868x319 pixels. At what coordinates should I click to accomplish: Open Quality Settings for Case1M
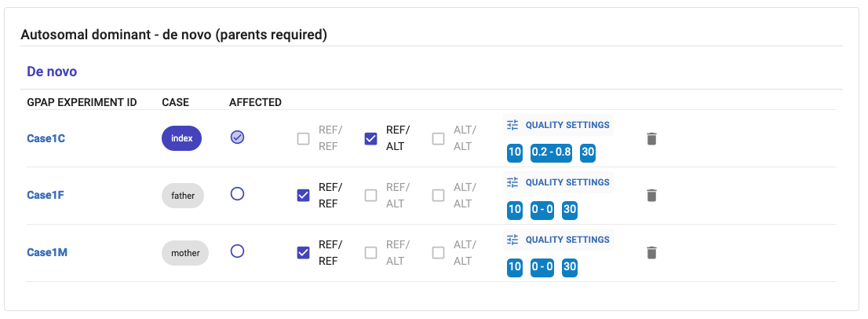click(558, 240)
